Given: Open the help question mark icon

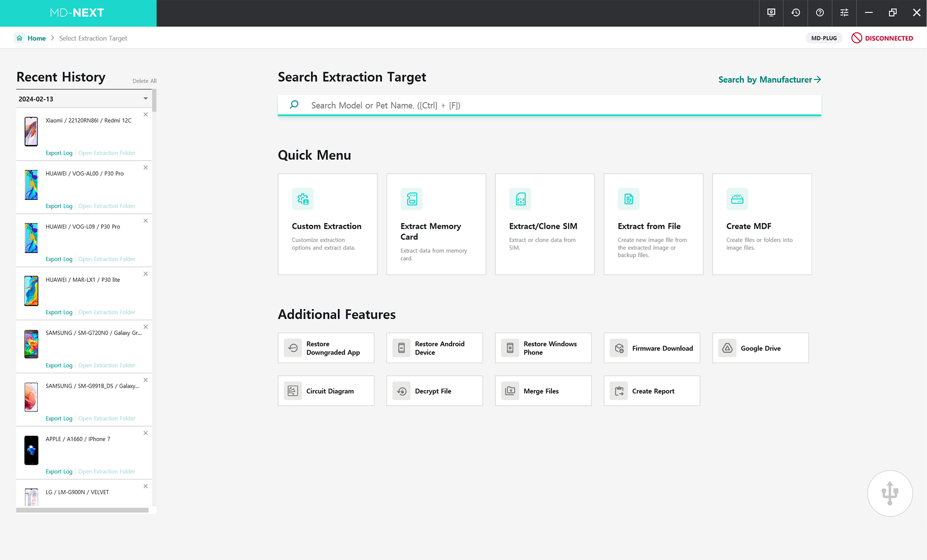Looking at the screenshot, I should pos(820,13).
